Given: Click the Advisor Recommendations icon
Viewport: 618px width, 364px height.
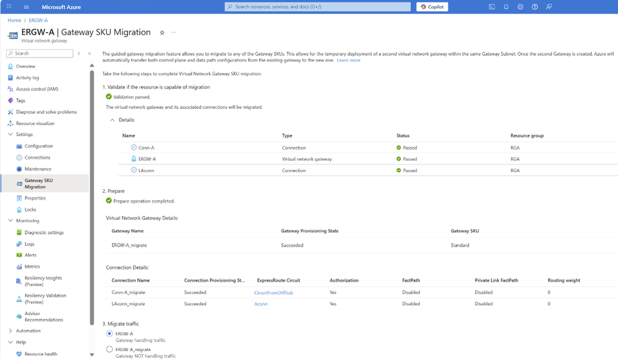Looking at the screenshot, I should click(19, 316).
